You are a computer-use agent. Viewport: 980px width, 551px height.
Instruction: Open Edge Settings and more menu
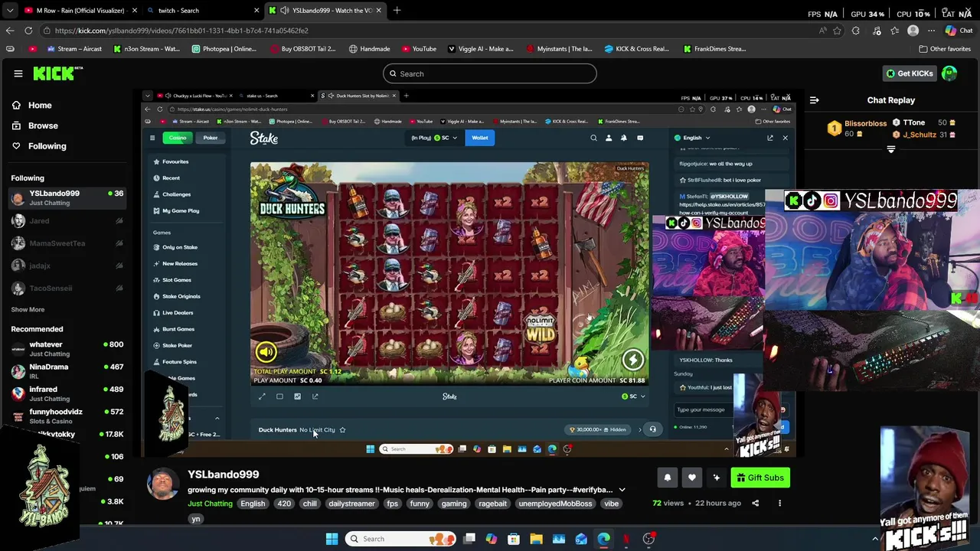pos(931,31)
